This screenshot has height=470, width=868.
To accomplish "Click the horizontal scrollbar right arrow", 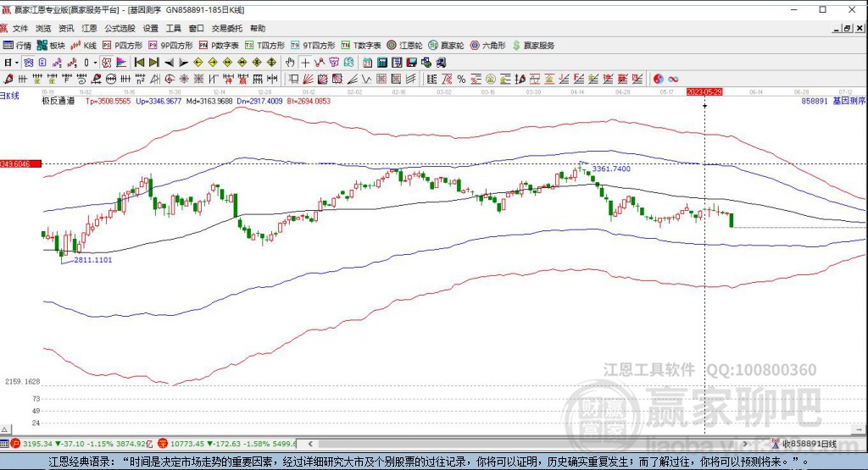I will 746,444.
